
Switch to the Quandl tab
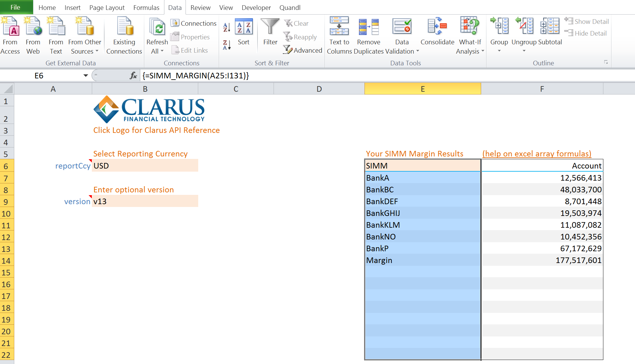pyautogui.click(x=290, y=7)
